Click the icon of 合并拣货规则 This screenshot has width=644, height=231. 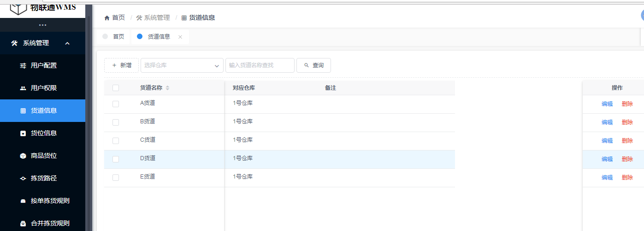(23, 224)
